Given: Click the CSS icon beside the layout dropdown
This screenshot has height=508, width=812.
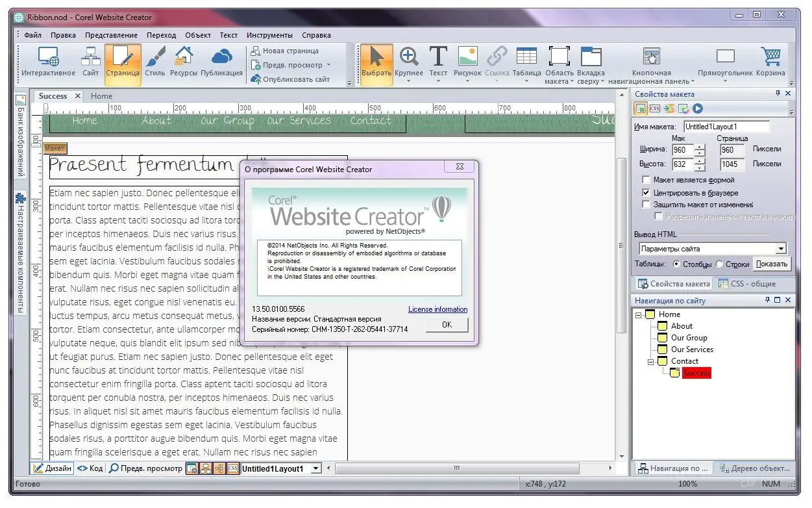Looking at the screenshot, I should pyautogui.click(x=232, y=468).
